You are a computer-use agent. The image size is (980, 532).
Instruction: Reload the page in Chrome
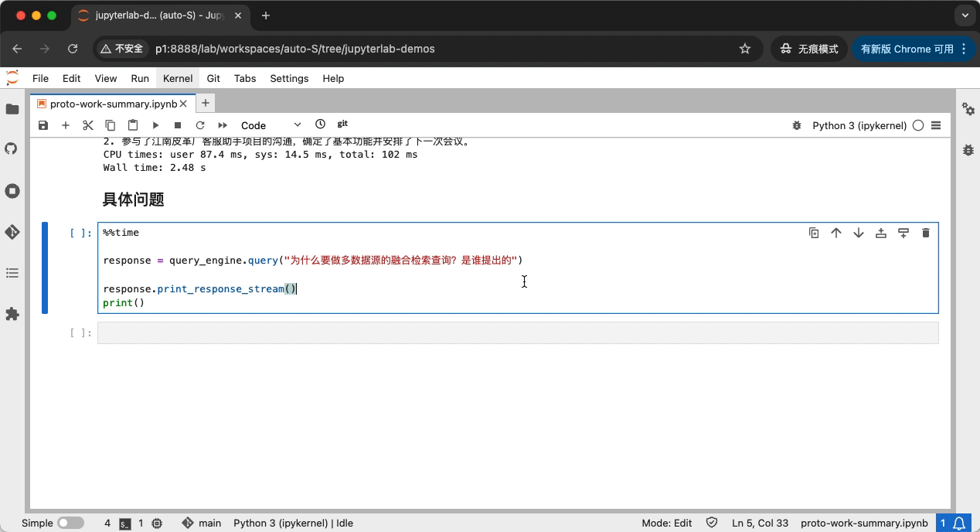tap(73, 49)
